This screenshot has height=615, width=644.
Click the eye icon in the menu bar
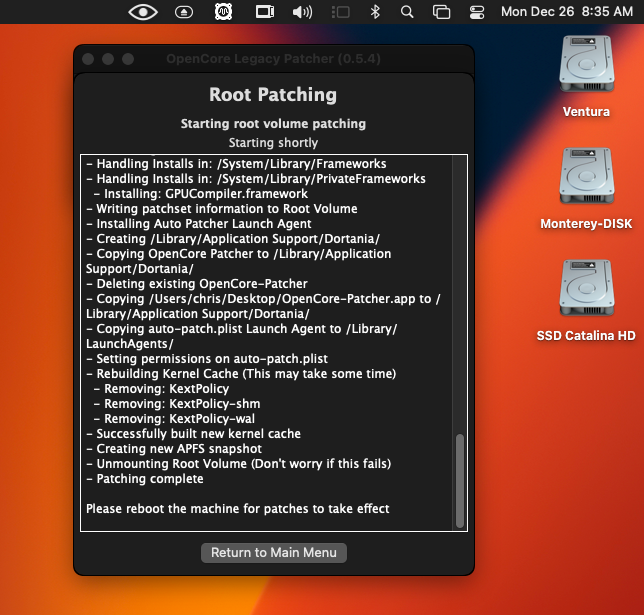pos(143,12)
